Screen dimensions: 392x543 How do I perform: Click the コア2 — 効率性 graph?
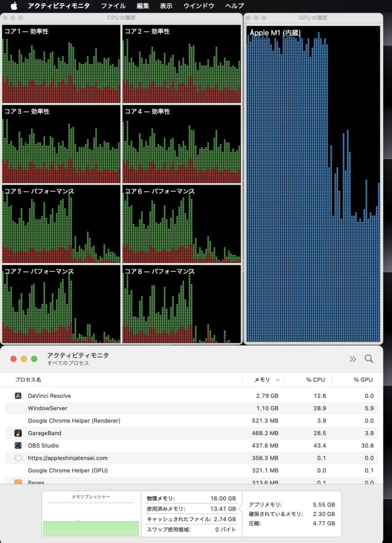(182, 64)
